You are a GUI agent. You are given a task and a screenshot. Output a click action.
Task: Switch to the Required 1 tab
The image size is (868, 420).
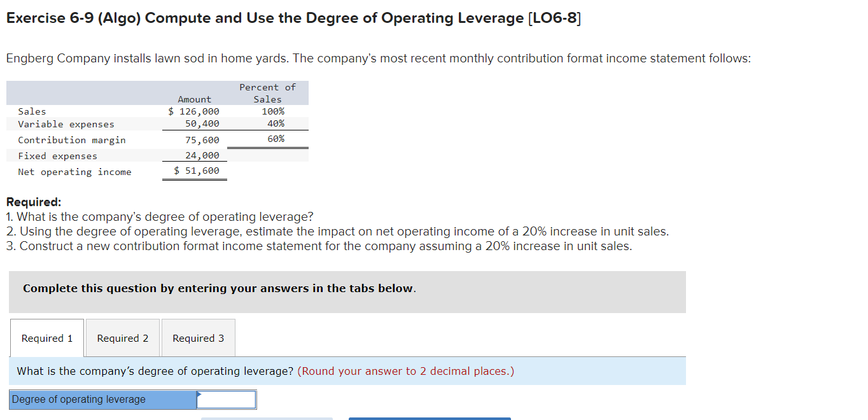pyautogui.click(x=46, y=338)
